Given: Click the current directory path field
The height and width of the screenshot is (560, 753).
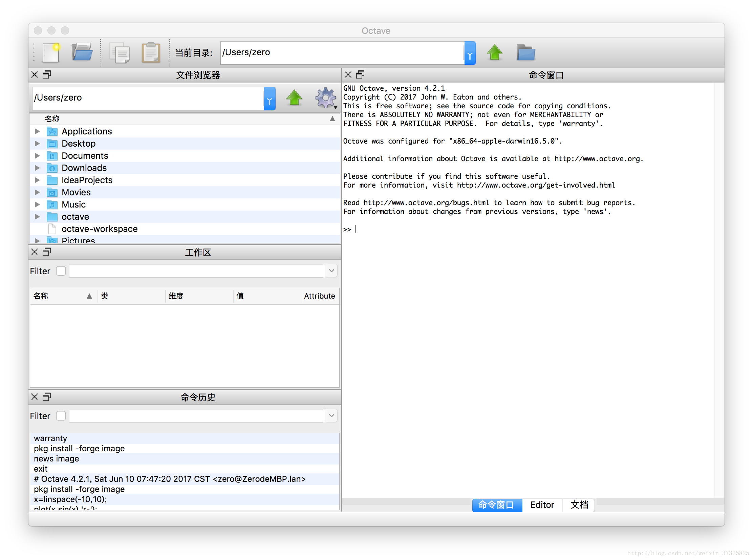Looking at the screenshot, I should point(342,53).
